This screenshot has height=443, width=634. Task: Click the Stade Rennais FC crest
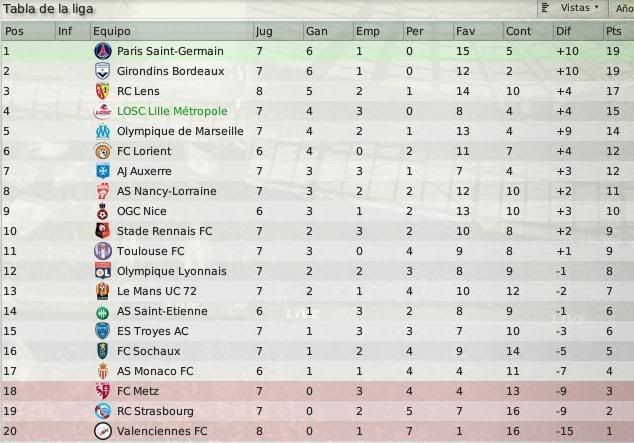coord(103,231)
